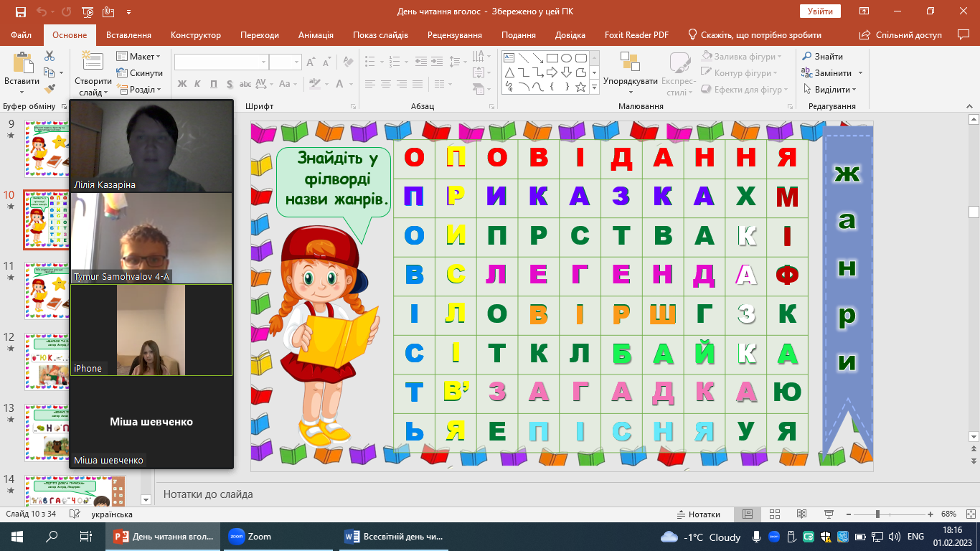
Task: Open the Макет layout dropdown
Action: 139,57
